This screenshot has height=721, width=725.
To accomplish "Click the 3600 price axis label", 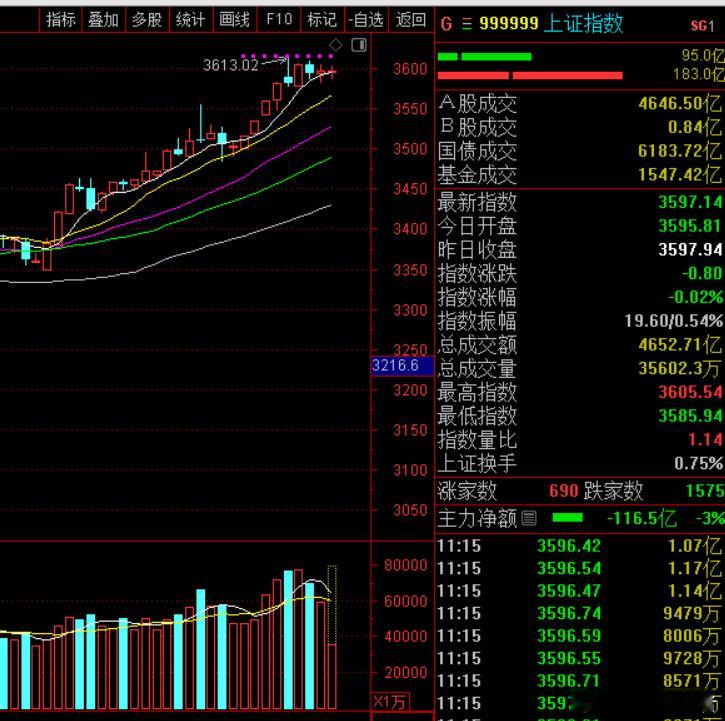I will click(410, 69).
